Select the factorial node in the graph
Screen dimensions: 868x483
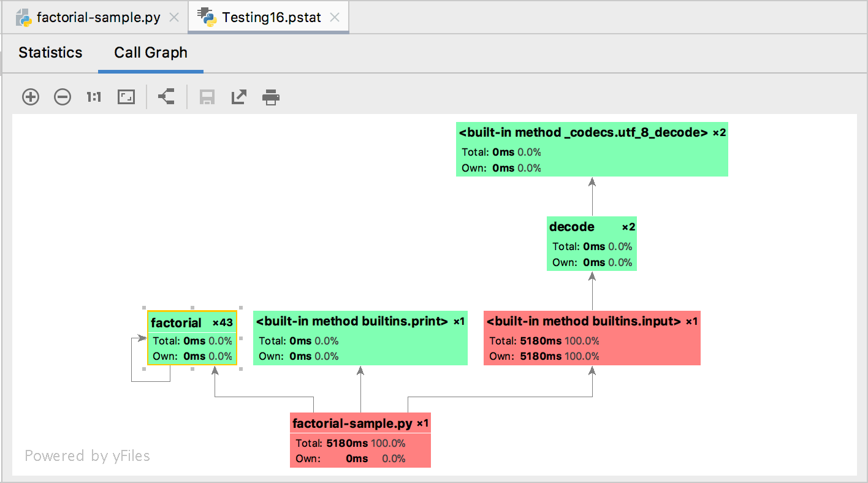tap(192, 338)
